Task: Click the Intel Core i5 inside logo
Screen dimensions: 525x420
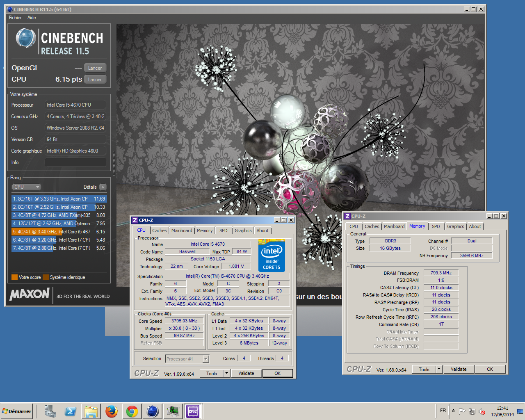Action: pyautogui.click(x=272, y=255)
